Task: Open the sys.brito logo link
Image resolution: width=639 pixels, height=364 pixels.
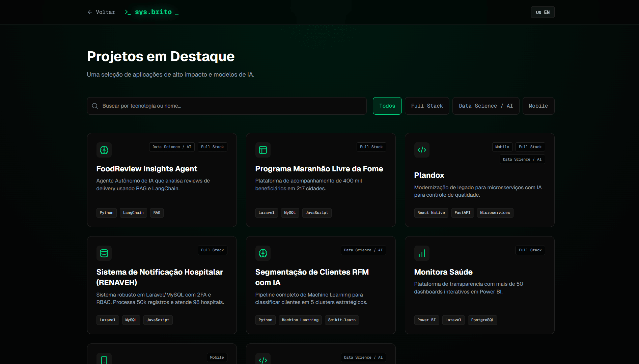Action: [151, 12]
